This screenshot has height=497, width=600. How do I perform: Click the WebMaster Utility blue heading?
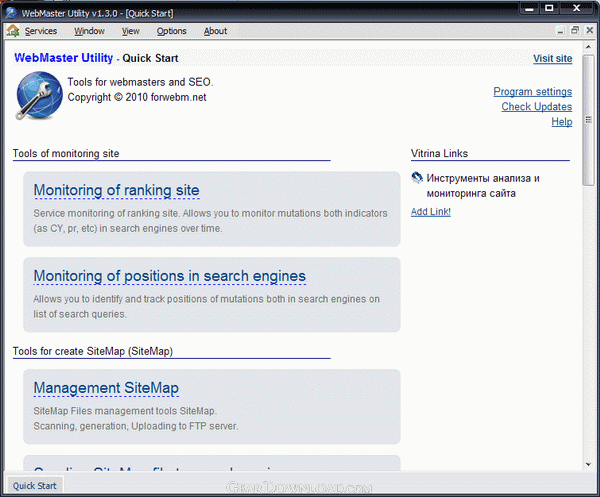64,58
